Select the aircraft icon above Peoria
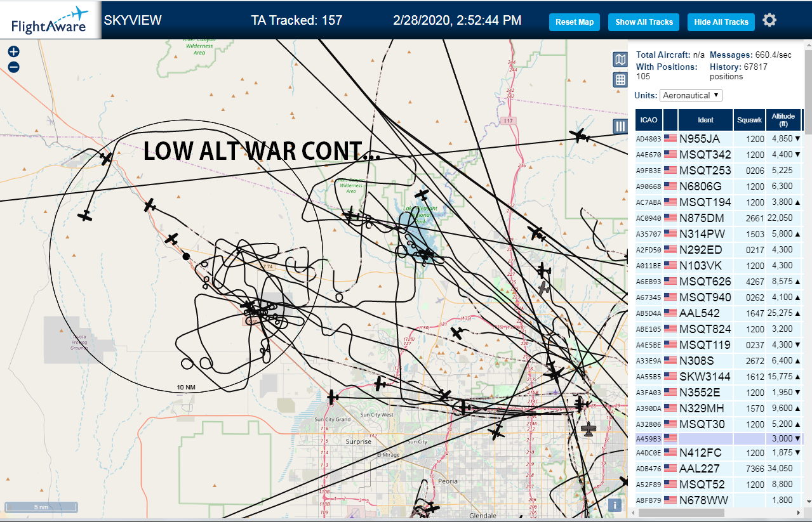This screenshot has width=812, height=522. 496,433
